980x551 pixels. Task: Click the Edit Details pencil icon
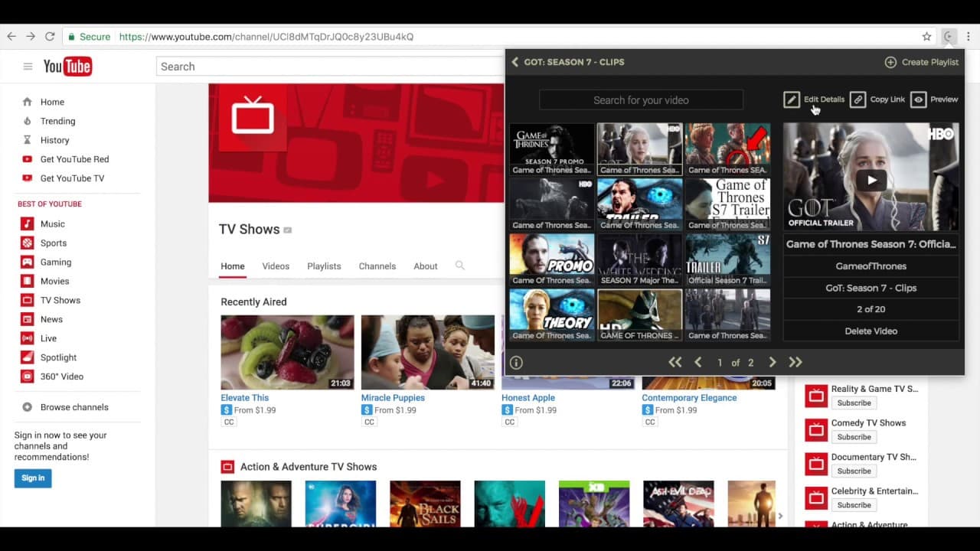(792, 99)
